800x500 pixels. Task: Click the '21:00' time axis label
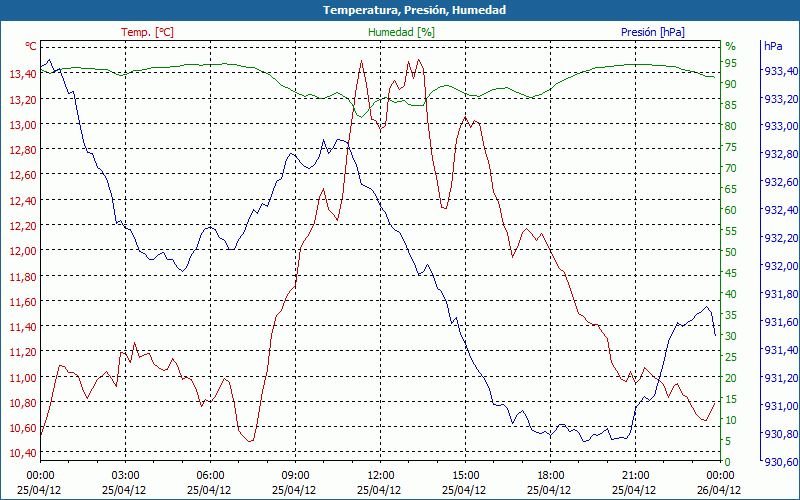click(635, 475)
